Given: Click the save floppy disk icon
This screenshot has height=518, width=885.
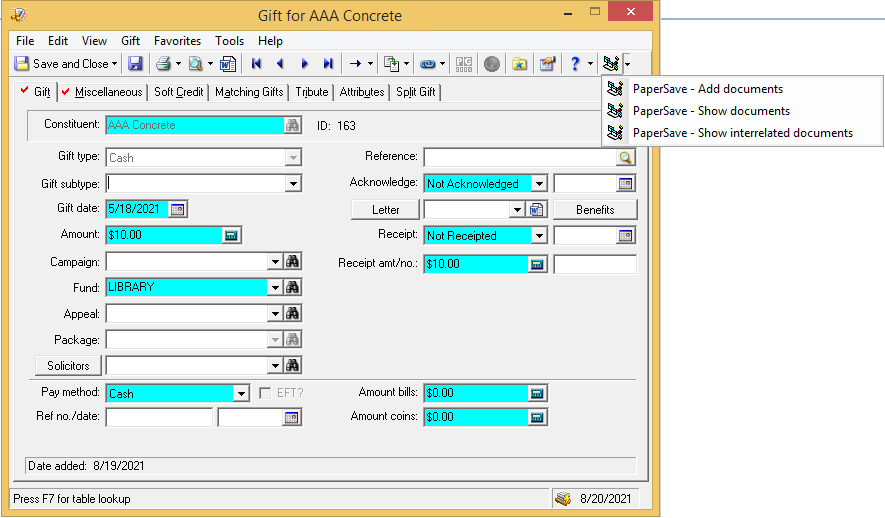Looking at the screenshot, I should [135, 64].
